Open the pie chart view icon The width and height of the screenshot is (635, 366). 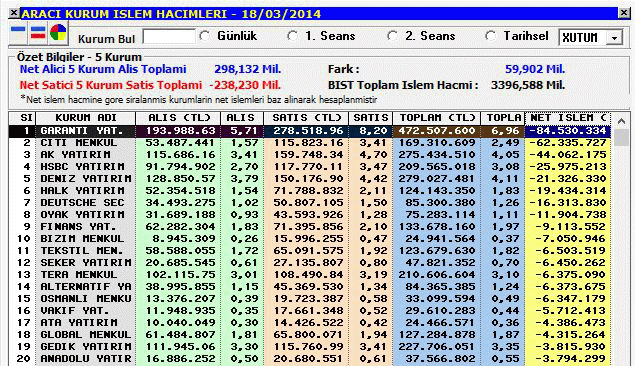pos(58,32)
